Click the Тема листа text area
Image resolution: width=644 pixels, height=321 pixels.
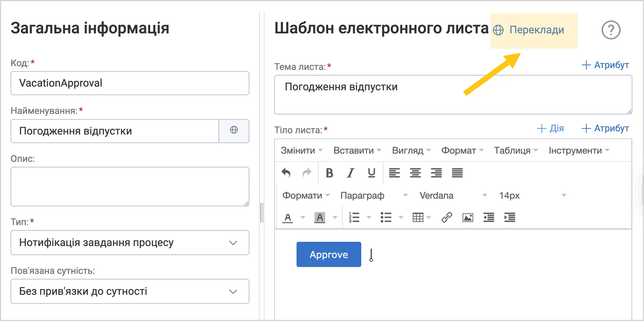(x=453, y=95)
